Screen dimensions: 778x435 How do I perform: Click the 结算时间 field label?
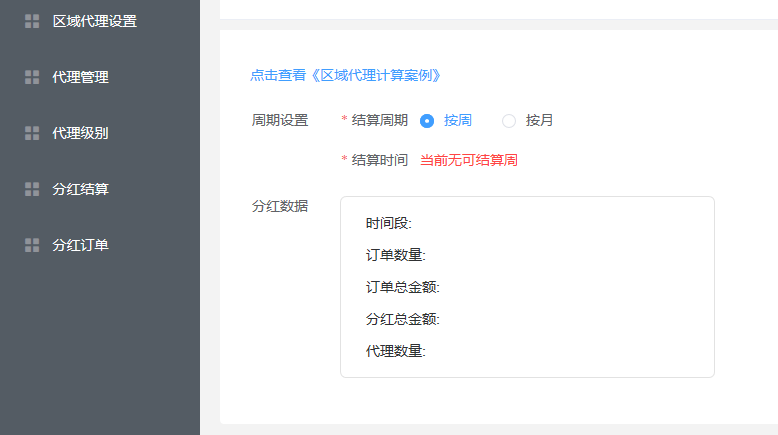pyautogui.click(x=380, y=160)
